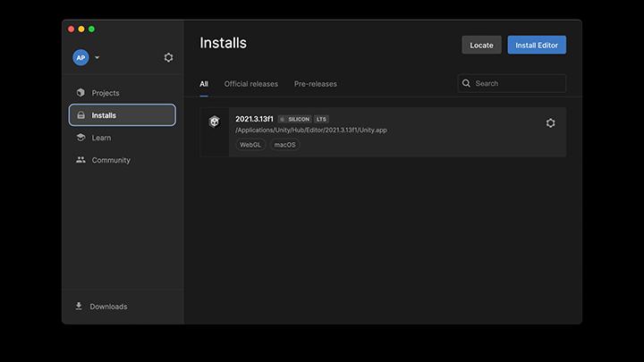
Task: Click the AP account avatar
Action: tap(80, 57)
